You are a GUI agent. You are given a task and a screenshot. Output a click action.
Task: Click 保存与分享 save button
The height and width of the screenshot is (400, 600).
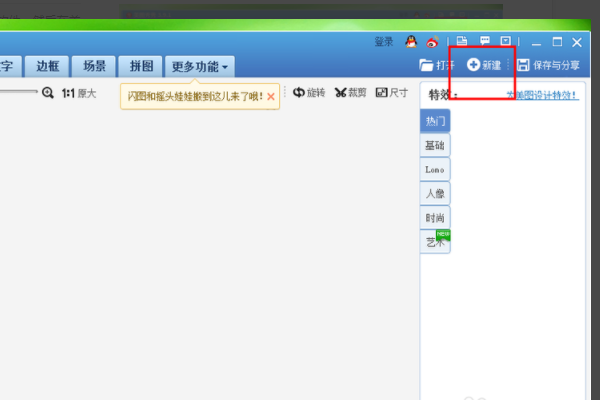point(548,65)
